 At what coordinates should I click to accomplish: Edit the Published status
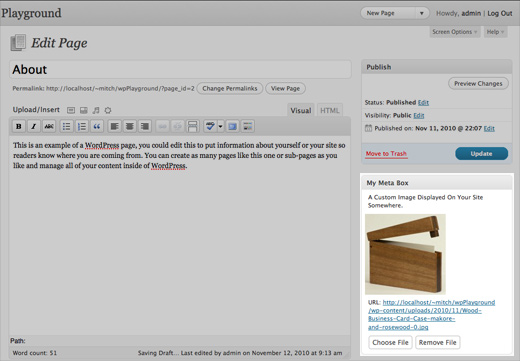click(x=423, y=103)
